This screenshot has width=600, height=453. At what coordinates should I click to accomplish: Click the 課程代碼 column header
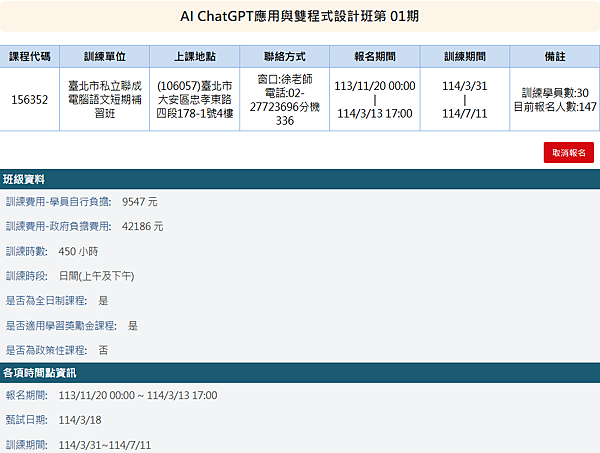[30, 57]
